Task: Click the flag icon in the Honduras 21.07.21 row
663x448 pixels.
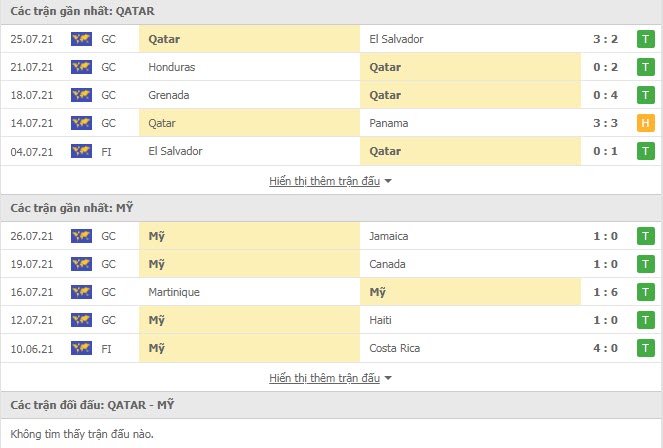Action: click(81, 67)
